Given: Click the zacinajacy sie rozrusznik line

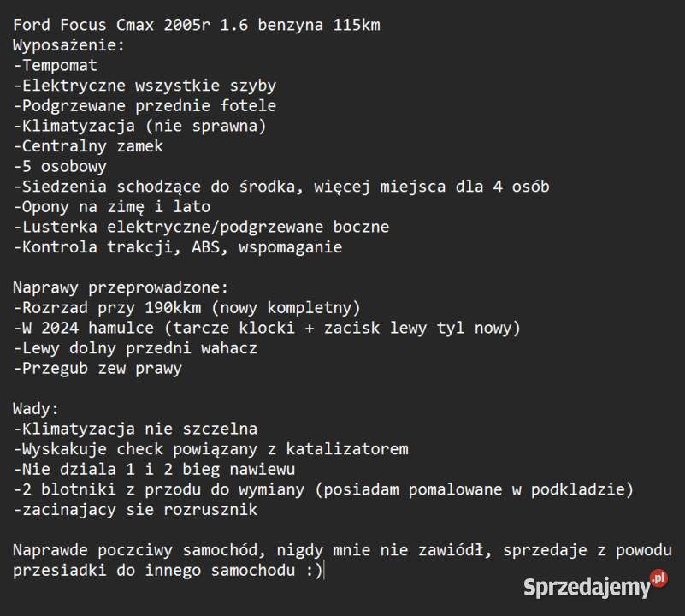Looking at the screenshot, I should [135, 510].
